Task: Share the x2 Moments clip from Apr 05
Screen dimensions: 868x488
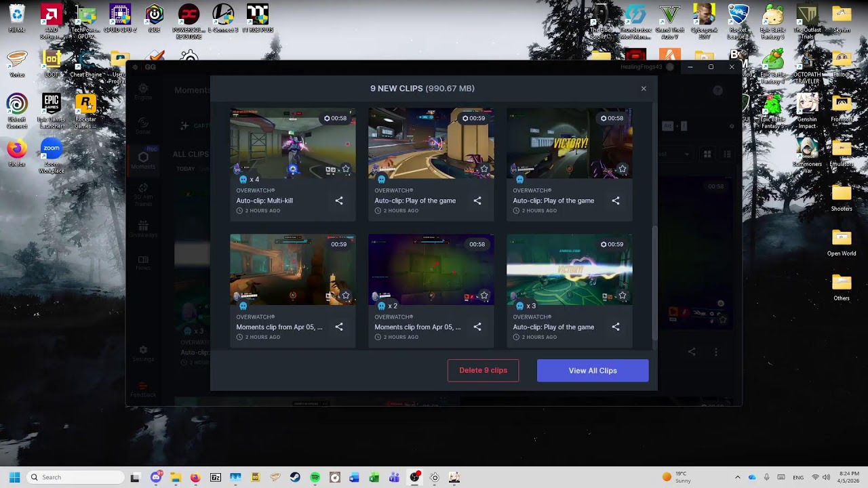Action: [x=477, y=327]
